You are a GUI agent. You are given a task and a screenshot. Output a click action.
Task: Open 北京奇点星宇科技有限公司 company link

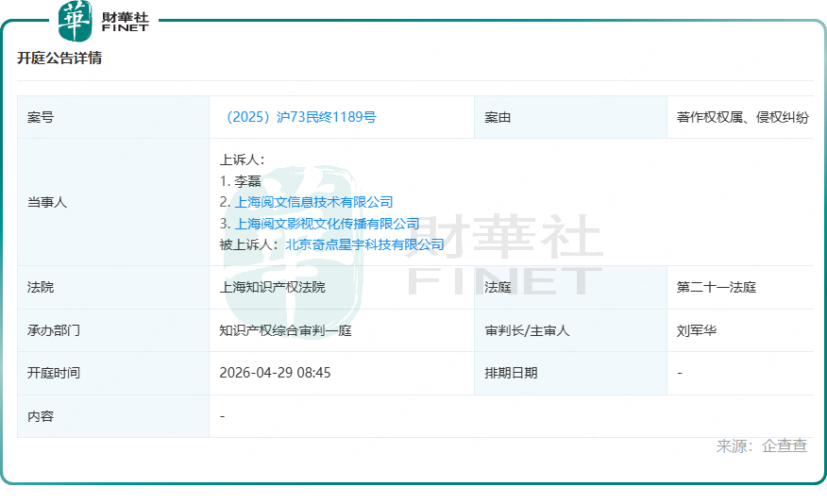coord(364,244)
